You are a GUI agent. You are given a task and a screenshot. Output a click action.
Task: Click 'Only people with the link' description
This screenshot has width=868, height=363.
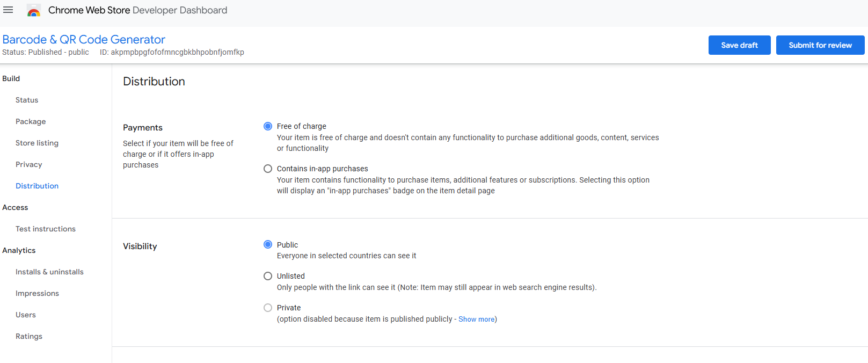point(437,287)
